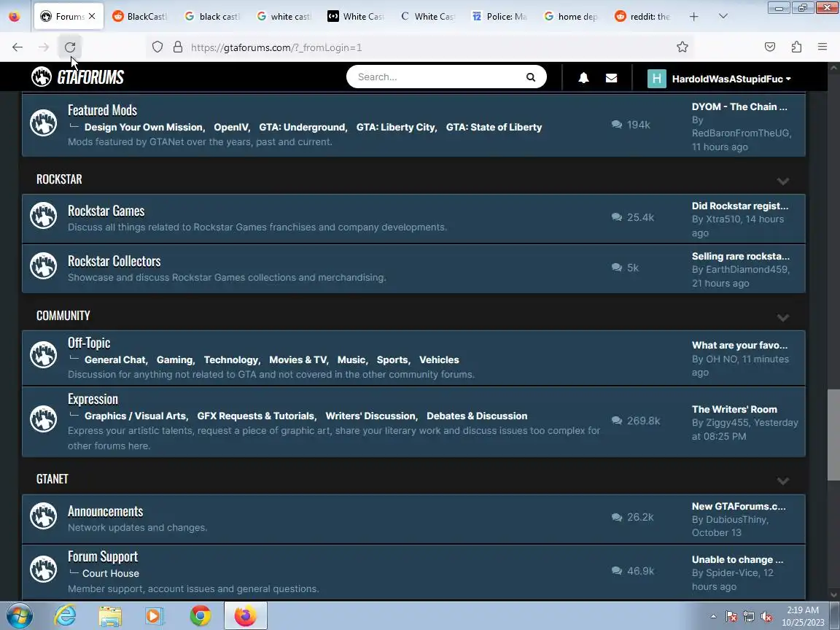The image size is (840, 630).
Task: Open poster profile EarthDiamond459
Action: tap(747, 270)
